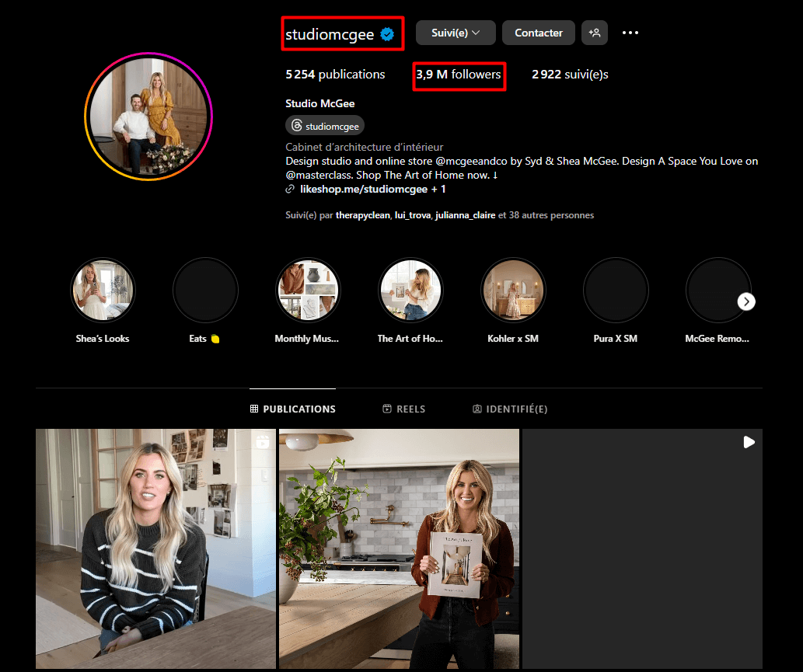Image resolution: width=803 pixels, height=672 pixels.
Task: Expand the Suivi(e) following dropdown
Action: 456,33
